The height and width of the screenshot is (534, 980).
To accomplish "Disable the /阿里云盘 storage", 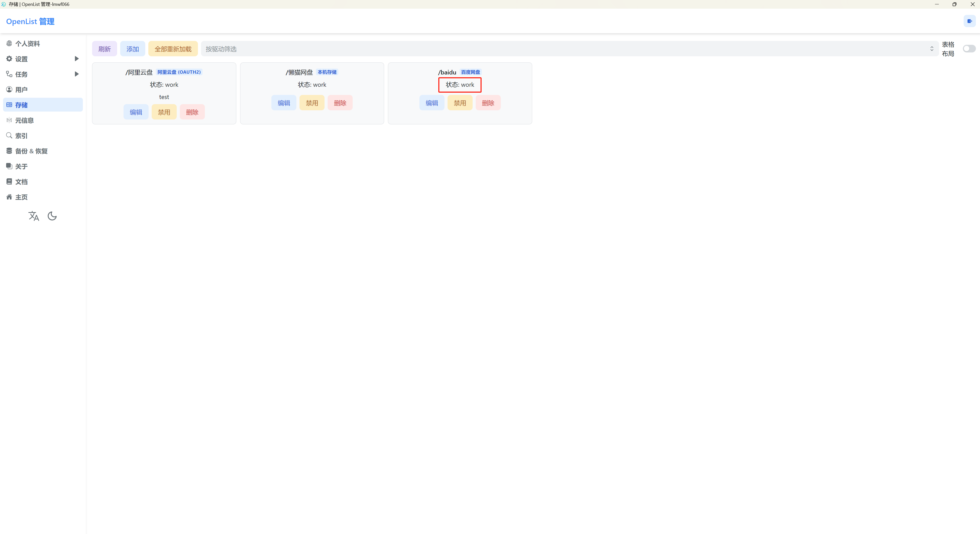I will (x=164, y=112).
